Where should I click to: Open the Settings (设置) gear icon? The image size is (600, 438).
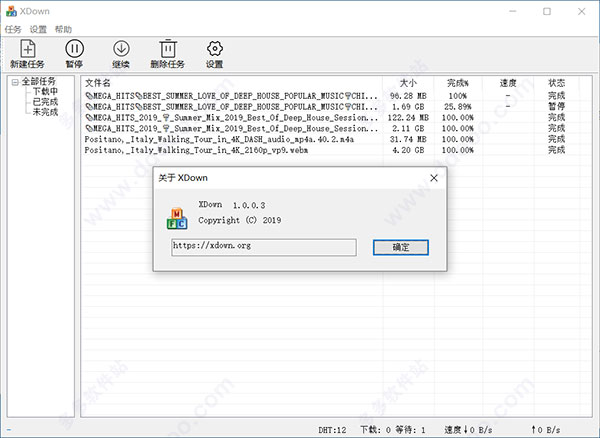[x=215, y=49]
